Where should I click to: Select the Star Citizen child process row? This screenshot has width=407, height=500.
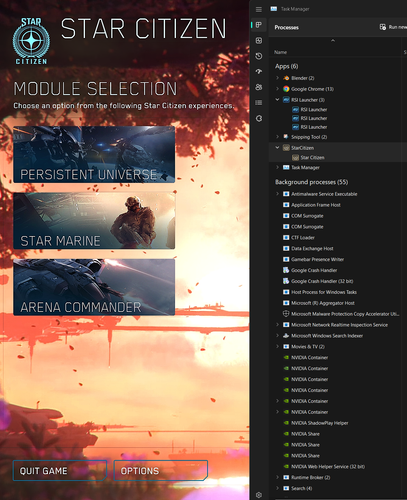tap(338, 157)
